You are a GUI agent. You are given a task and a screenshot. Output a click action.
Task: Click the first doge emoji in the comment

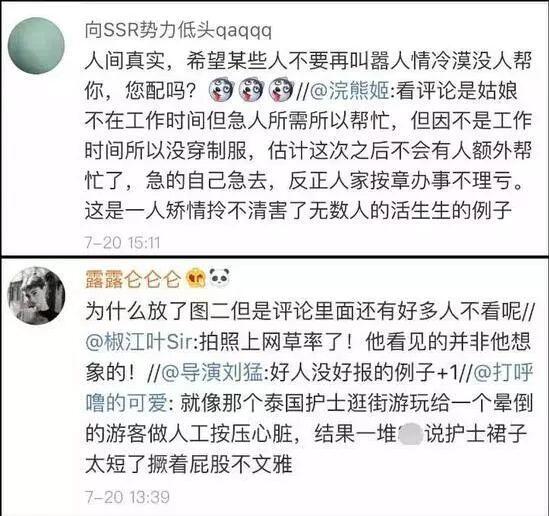click(x=221, y=90)
